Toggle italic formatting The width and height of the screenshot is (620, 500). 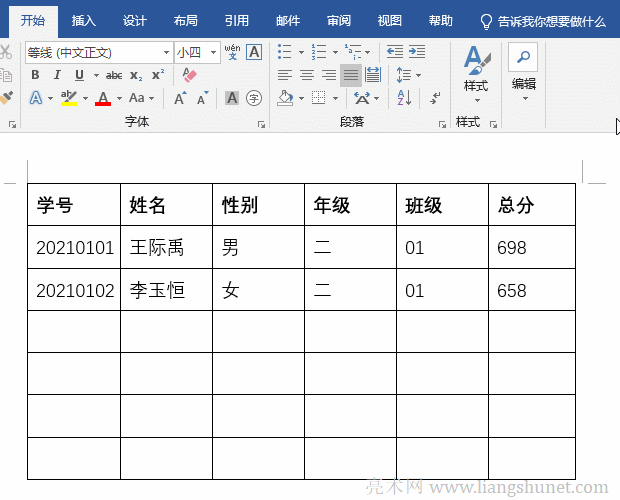[57, 75]
